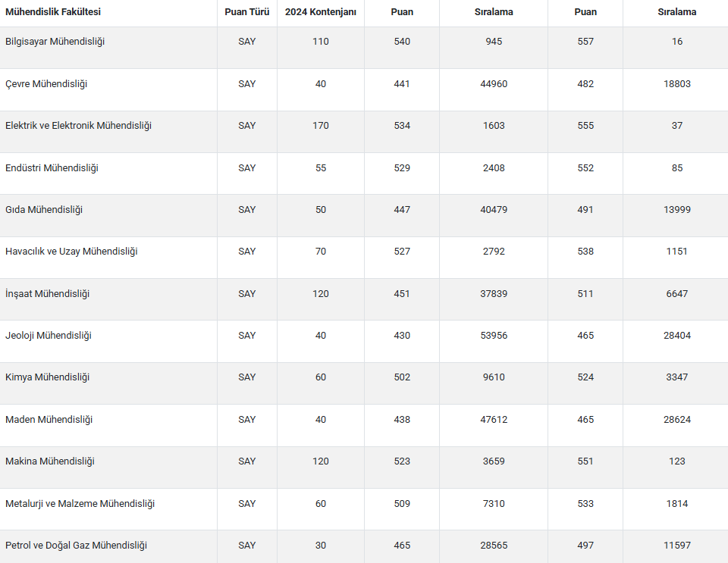This screenshot has width=728, height=563.
Task: Select Makina Mühendisliği program name
Action: pos(50,461)
